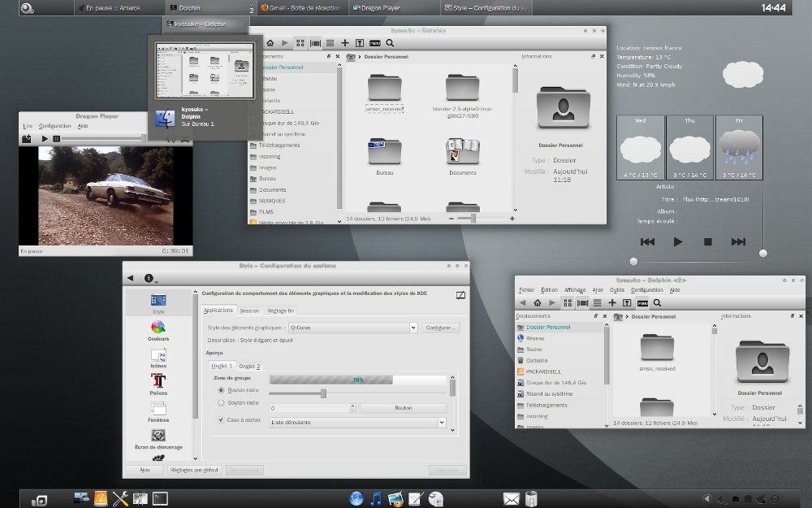Open the mail envelope icon in the bottom dock
The height and width of the screenshot is (508, 812).
click(511, 499)
